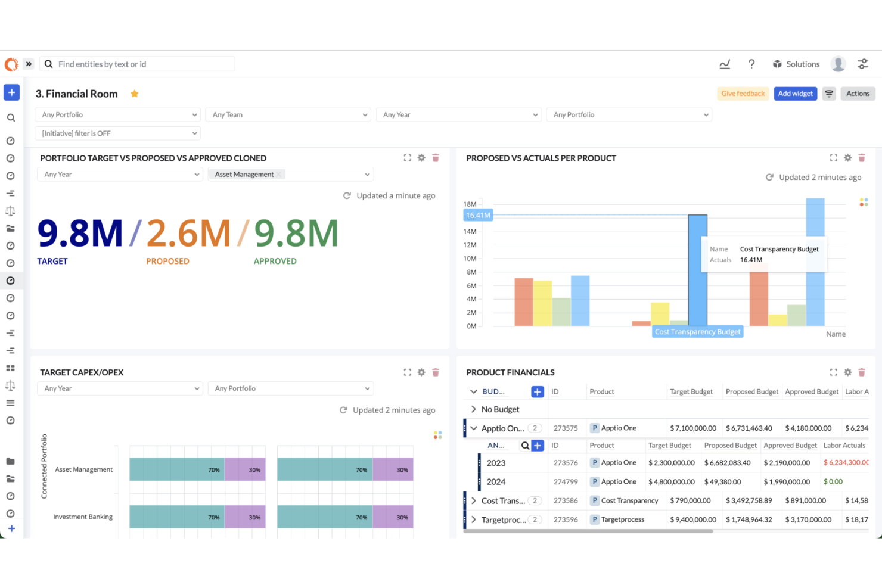882x588 pixels.
Task: Click the Add widget button
Action: (796, 94)
